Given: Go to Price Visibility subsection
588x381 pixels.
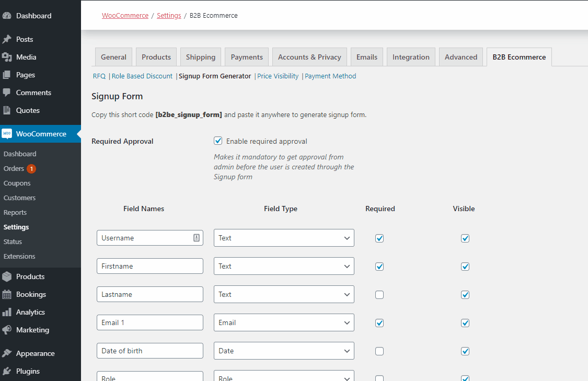Looking at the screenshot, I should tap(278, 76).
